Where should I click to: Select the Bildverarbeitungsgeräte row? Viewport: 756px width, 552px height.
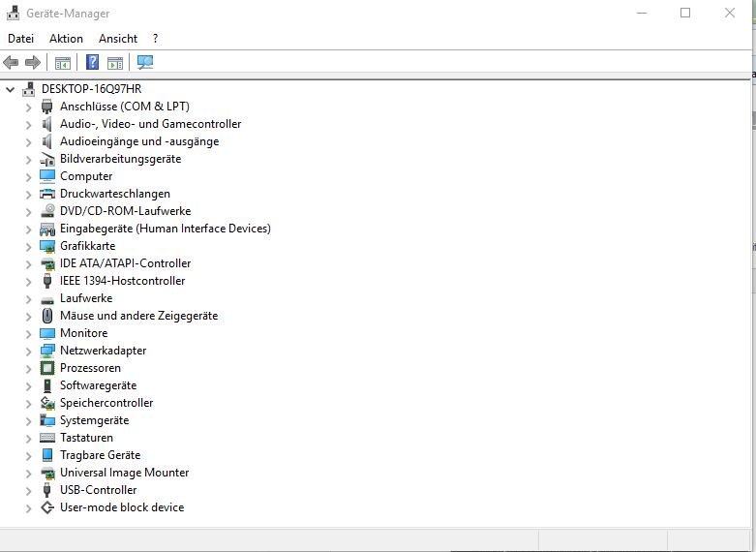coord(121,159)
